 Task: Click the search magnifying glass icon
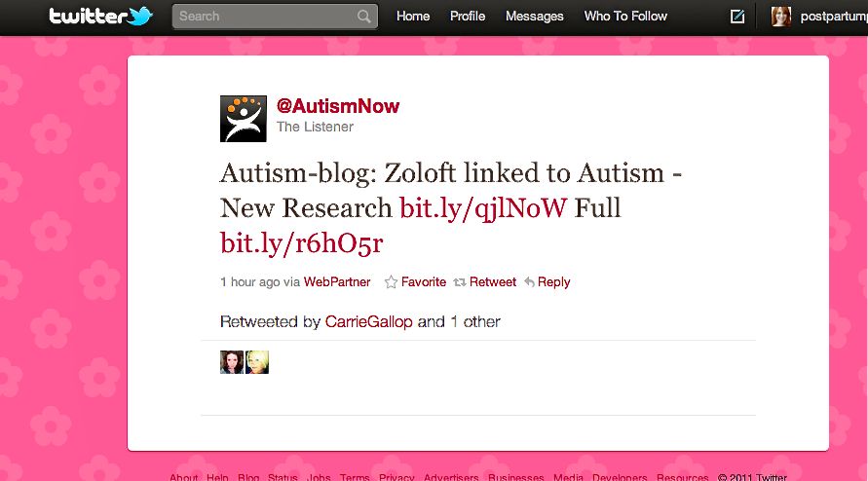363,17
